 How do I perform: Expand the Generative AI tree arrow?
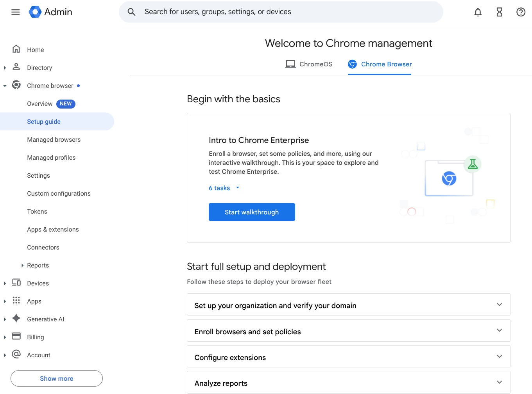coord(5,319)
